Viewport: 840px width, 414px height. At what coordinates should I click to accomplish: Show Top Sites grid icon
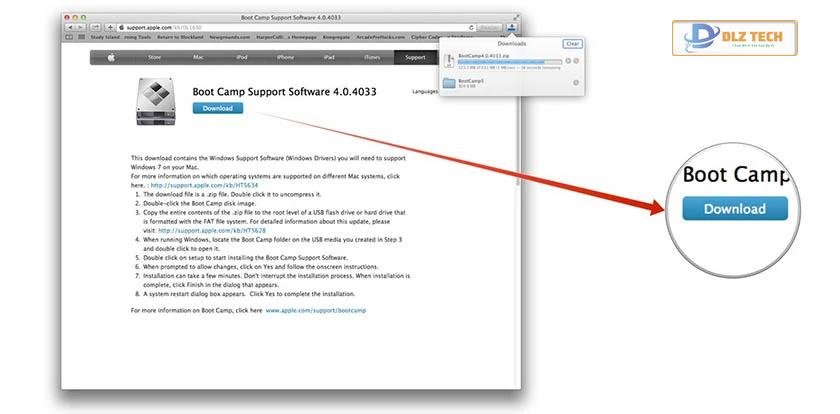pos(81,37)
